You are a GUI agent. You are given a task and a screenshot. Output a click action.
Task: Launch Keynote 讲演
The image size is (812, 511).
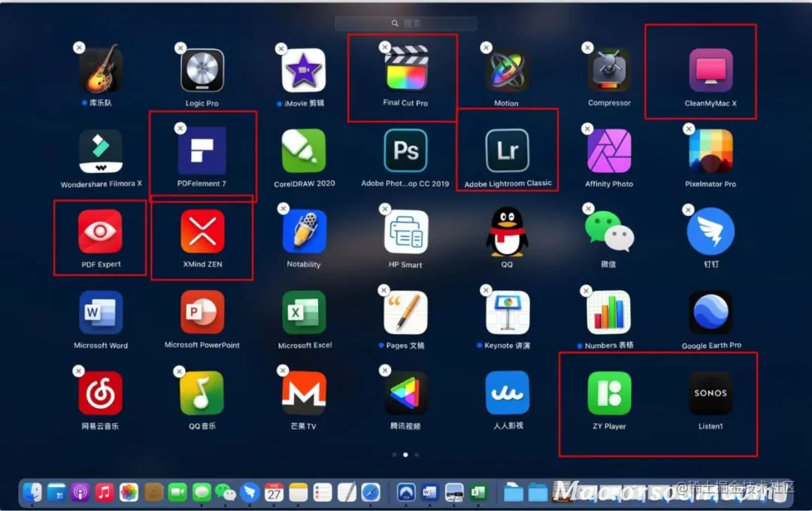coord(507,312)
